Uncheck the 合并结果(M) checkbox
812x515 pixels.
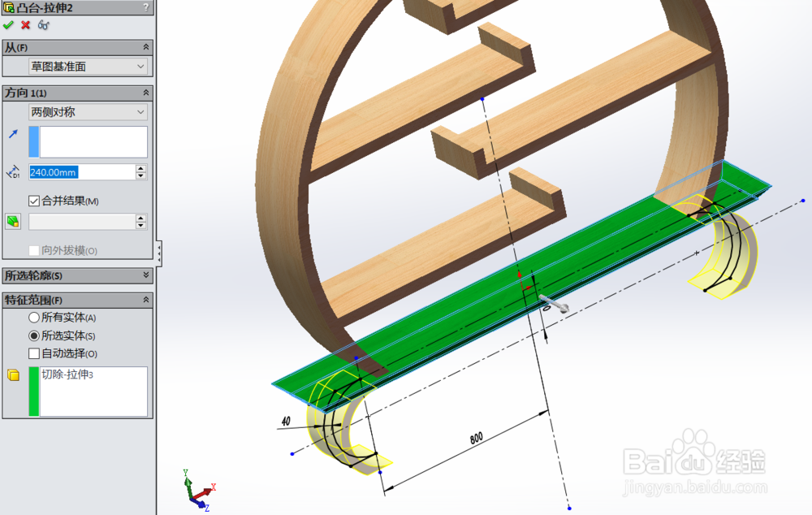pyautogui.click(x=34, y=201)
